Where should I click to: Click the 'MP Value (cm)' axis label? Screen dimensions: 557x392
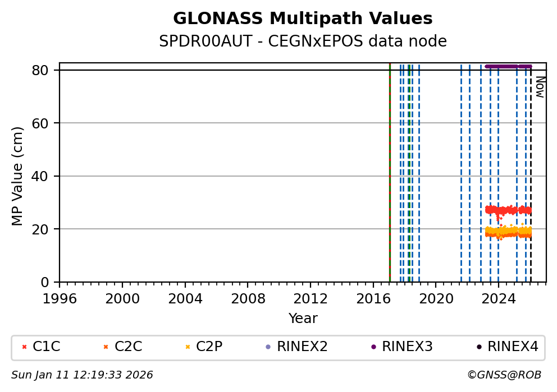click(x=18, y=176)
